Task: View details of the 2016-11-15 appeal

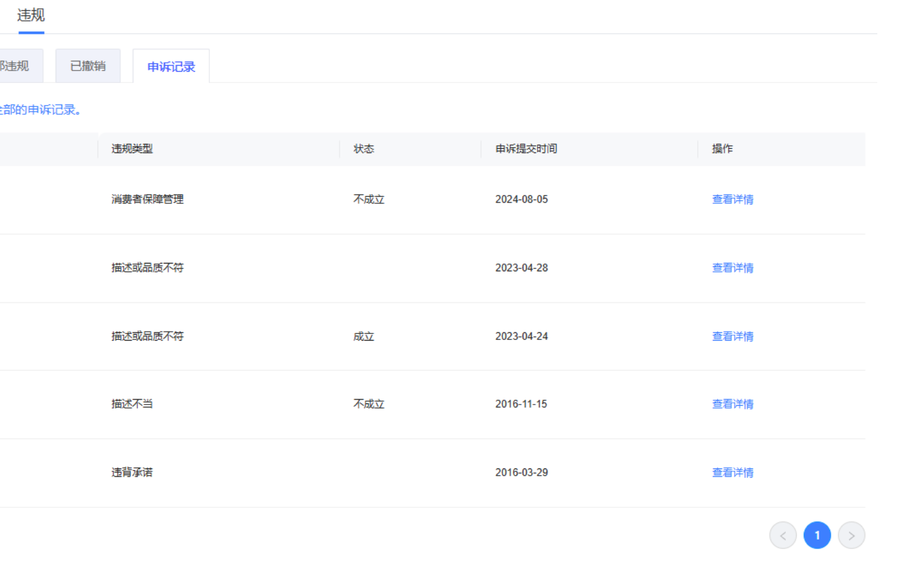Action: tap(732, 404)
